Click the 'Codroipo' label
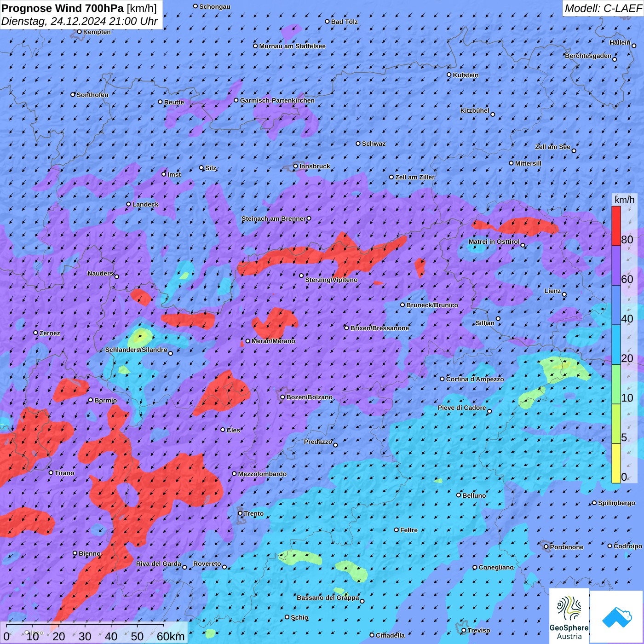Image resolution: width=644 pixels, height=644 pixels. (628, 546)
